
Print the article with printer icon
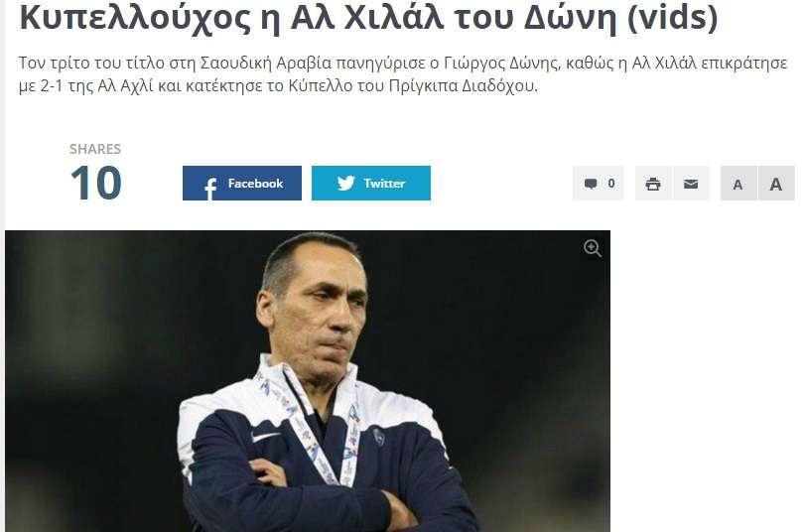pyautogui.click(x=653, y=183)
